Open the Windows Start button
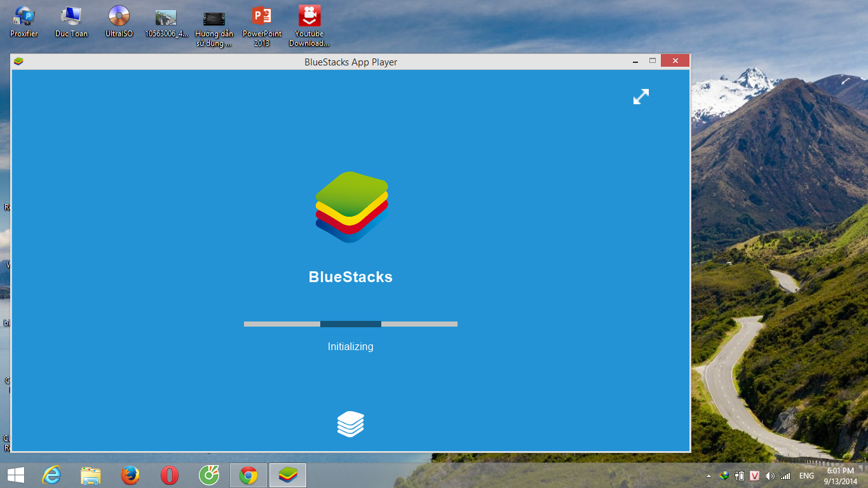 pyautogui.click(x=15, y=475)
